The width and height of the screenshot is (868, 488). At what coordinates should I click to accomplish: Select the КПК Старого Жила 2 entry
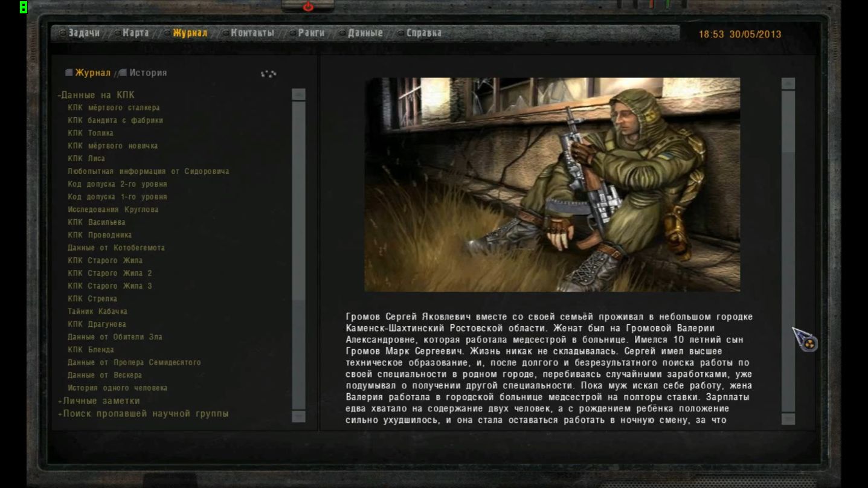[x=110, y=273]
